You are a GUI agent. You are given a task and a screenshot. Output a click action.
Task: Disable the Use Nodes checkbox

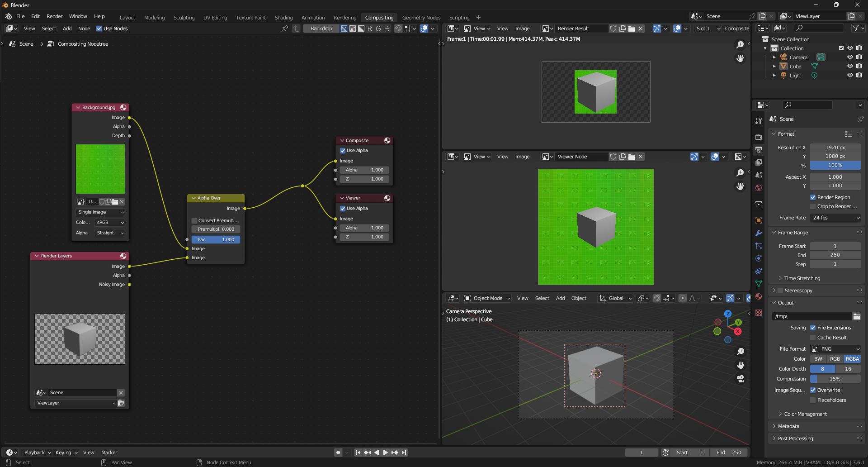(99, 29)
